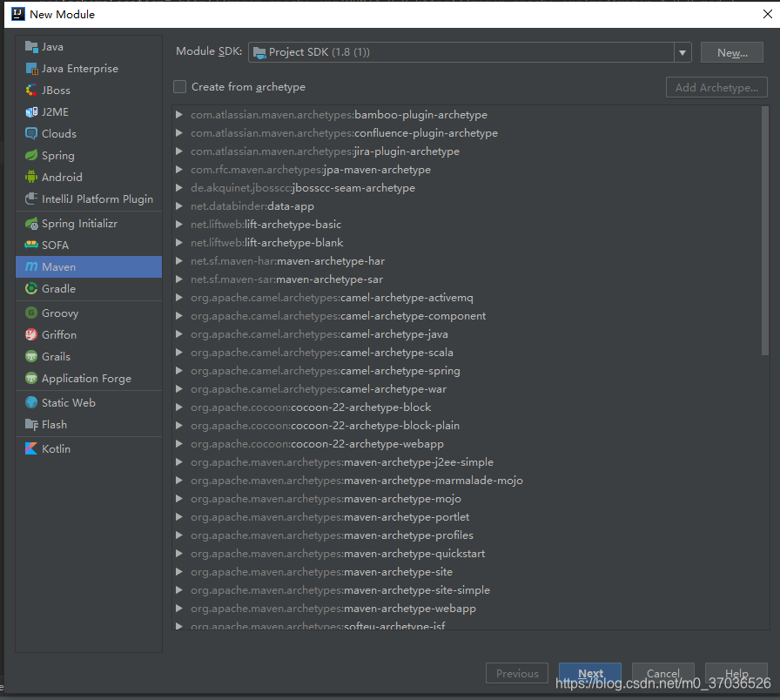This screenshot has width=780, height=700.
Task: Select maven-archetype-marmalade-mojo row text
Action: click(x=357, y=481)
